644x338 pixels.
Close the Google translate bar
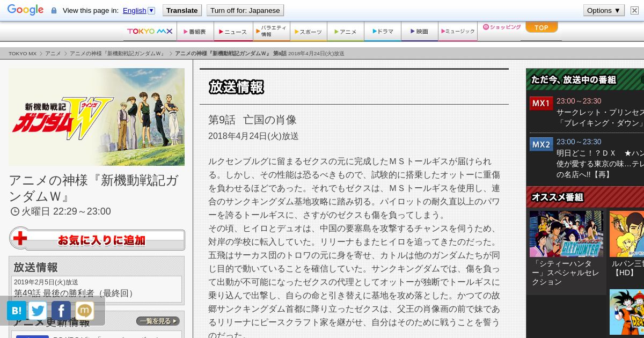tap(633, 10)
